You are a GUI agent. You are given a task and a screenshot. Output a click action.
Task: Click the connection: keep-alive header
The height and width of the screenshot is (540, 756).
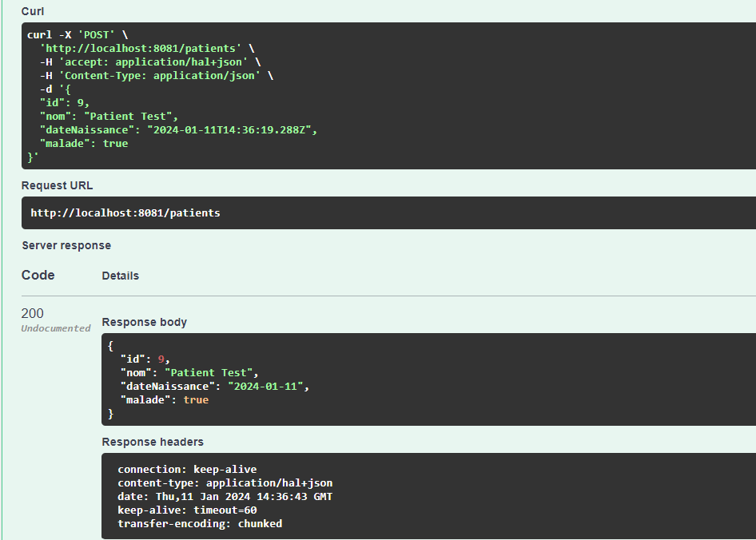[x=187, y=470]
